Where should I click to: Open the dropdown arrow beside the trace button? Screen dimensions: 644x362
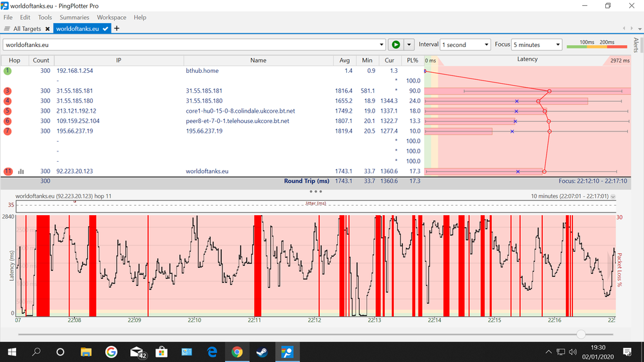[x=409, y=45]
